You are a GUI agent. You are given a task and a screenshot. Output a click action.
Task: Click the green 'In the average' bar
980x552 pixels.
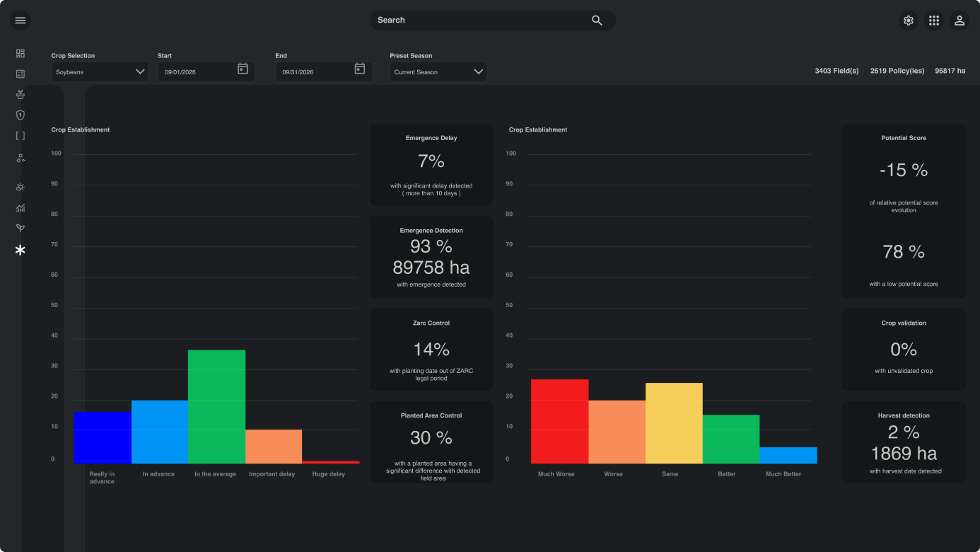tap(216, 407)
